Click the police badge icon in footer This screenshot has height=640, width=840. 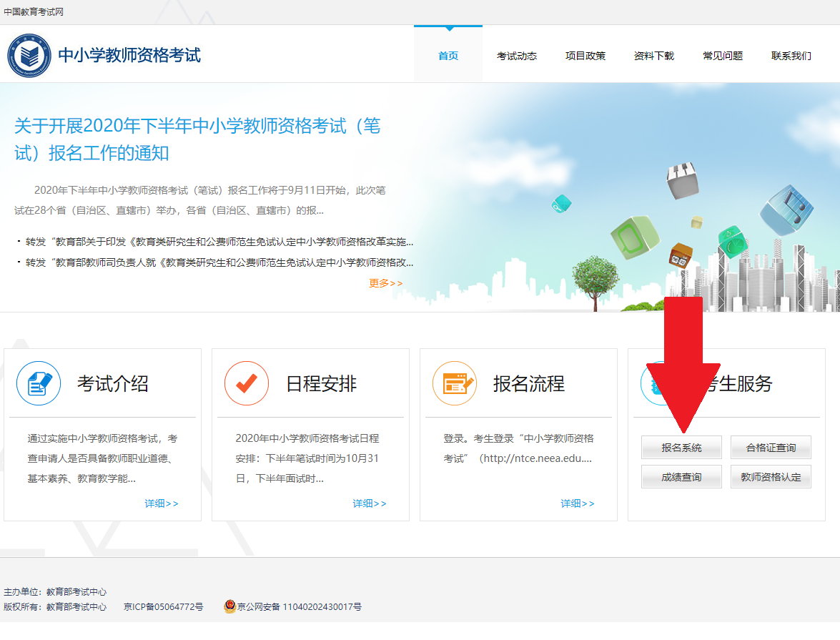coord(229,606)
